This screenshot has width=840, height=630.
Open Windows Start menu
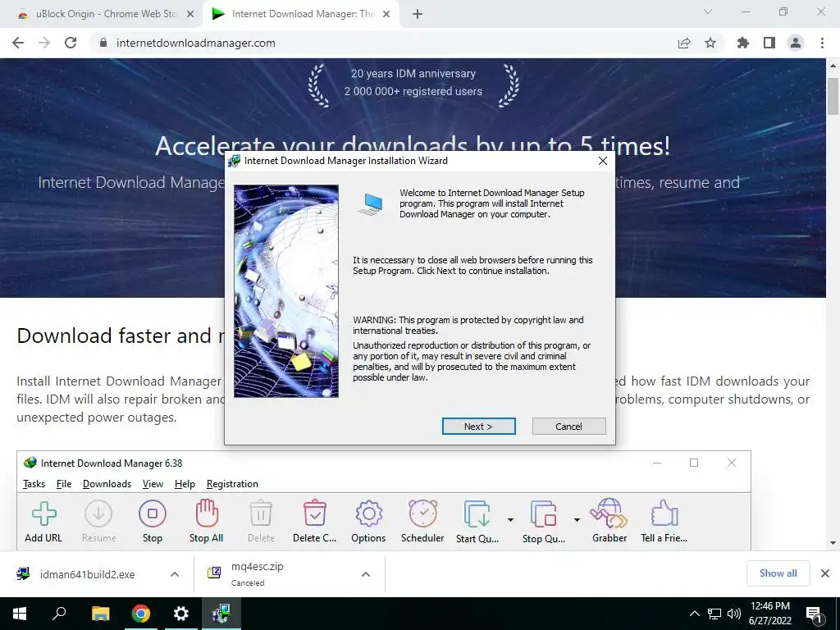[x=20, y=614]
